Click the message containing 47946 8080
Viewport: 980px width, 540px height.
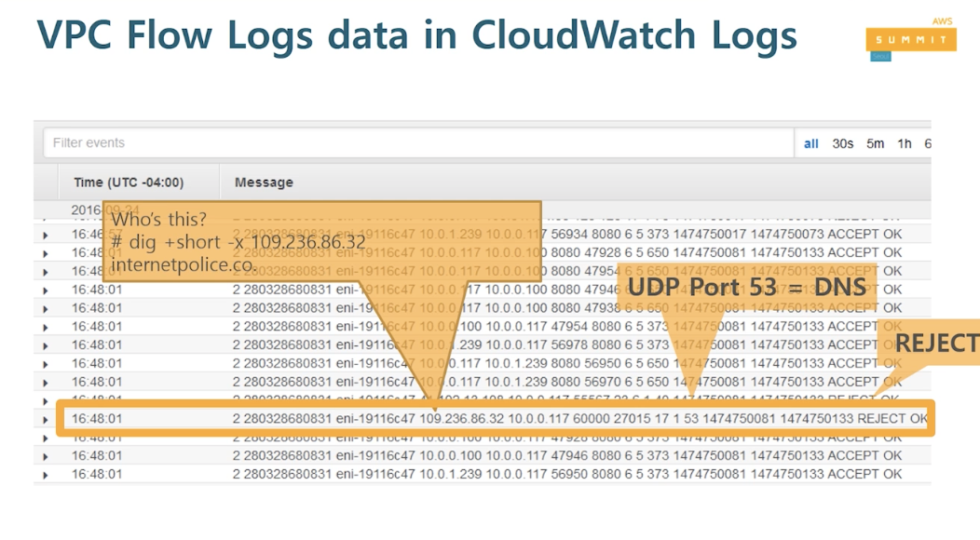[567, 455]
